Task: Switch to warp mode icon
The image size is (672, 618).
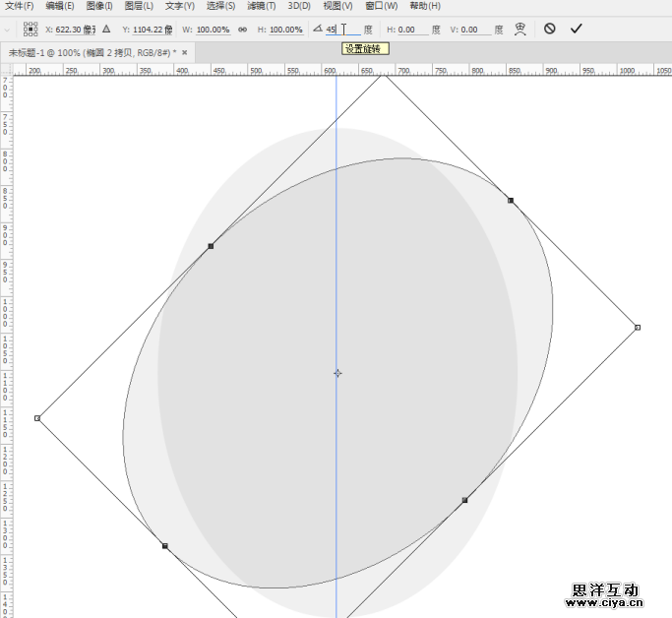Action: point(520,30)
